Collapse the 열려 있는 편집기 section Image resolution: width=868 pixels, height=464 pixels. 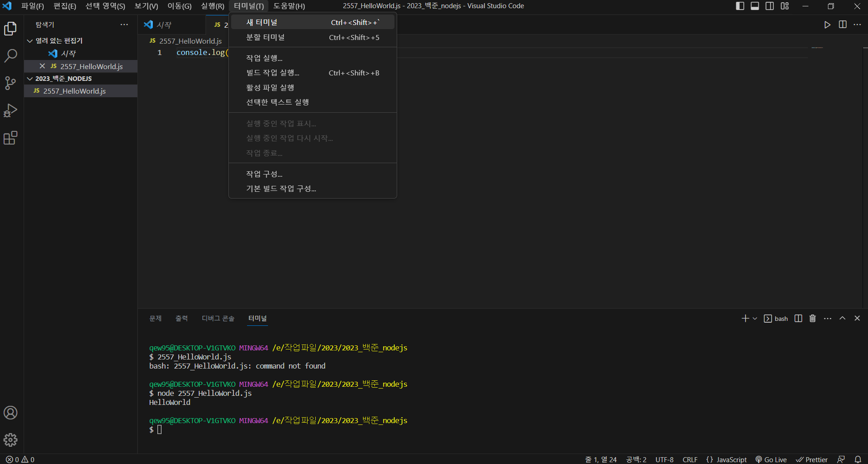coord(81,40)
